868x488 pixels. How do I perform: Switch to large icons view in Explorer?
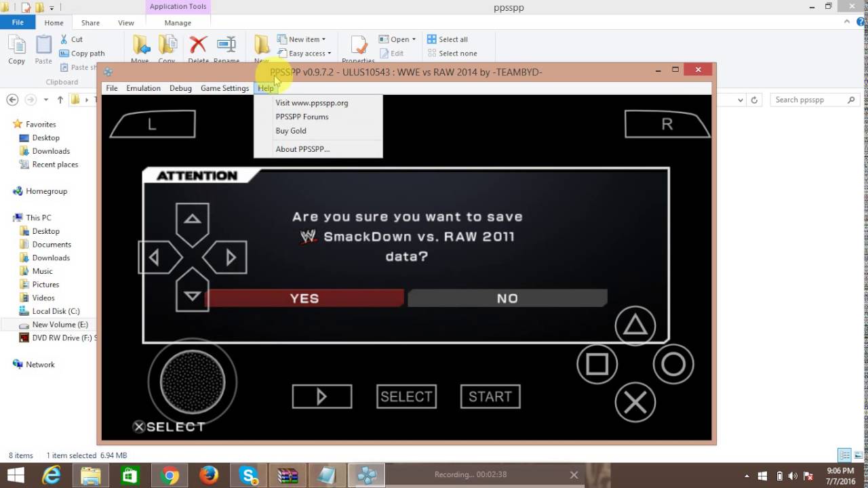tap(858, 455)
